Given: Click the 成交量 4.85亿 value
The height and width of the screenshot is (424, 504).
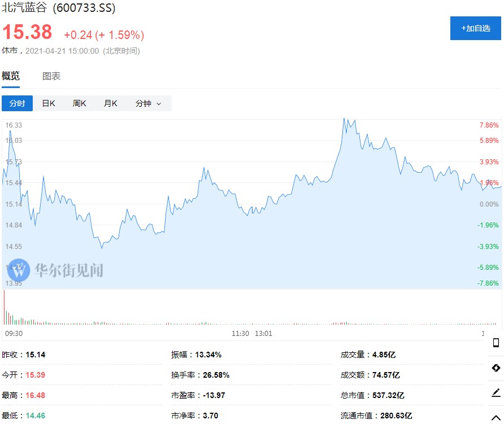Looking at the screenshot, I should click(384, 355).
